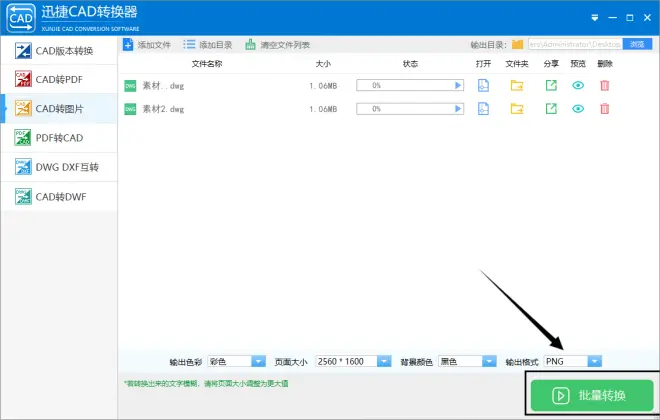Image resolution: width=660 pixels, height=420 pixels.
Task: Click the CAD版本转换 icon
Action: click(23, 51)
